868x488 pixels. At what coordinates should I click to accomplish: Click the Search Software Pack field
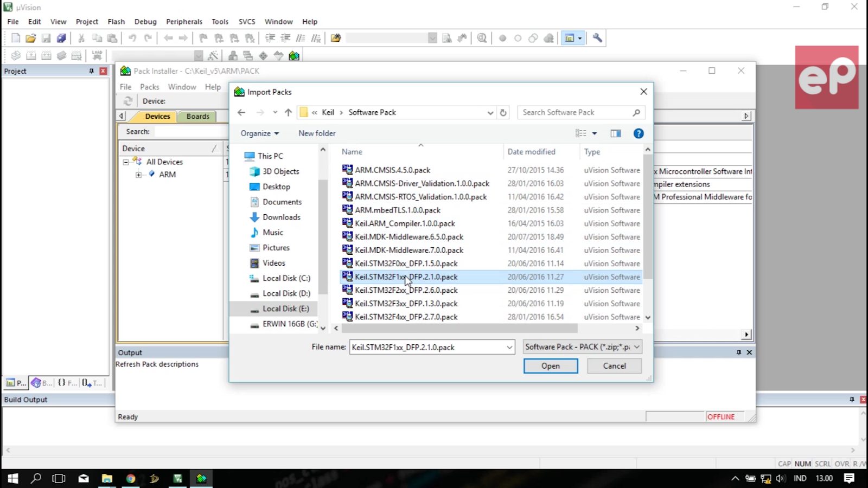(x=582, y=112)
